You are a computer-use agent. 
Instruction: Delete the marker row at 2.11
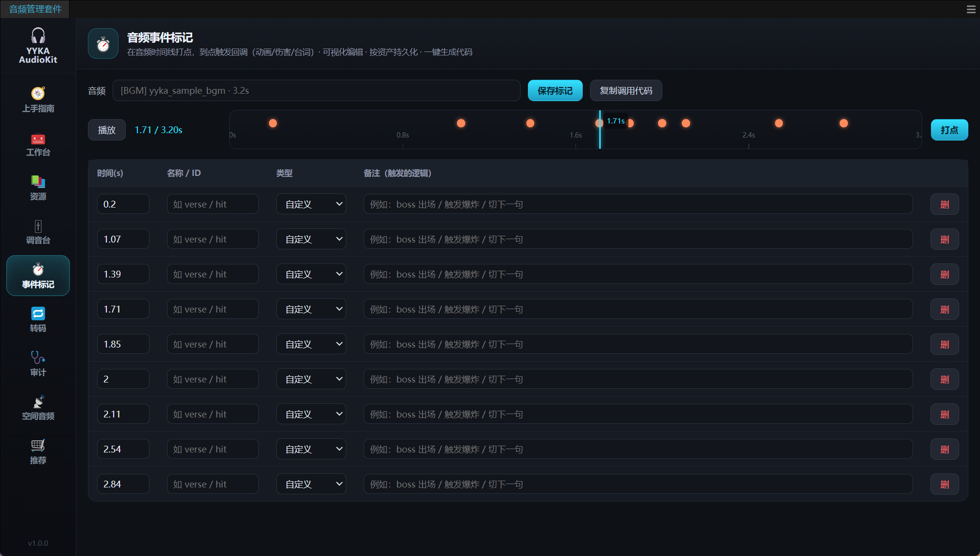pyautogui.click(x=945, y=414)
